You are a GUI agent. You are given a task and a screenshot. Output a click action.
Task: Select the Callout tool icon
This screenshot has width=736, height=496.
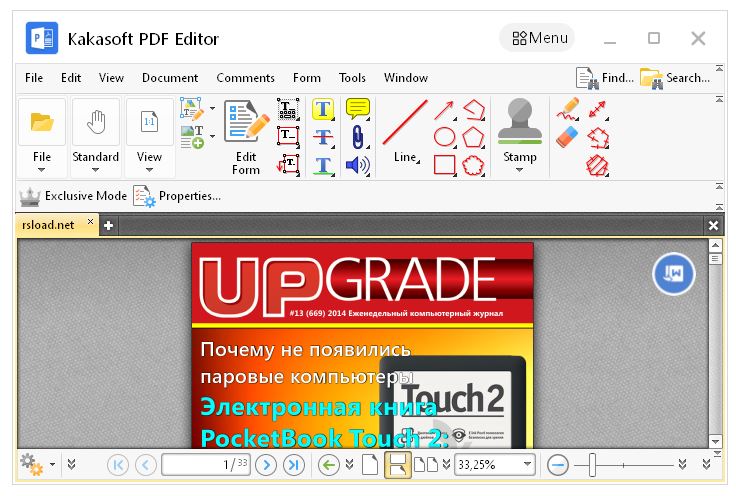pyautogui.click(x=288, y=165)
